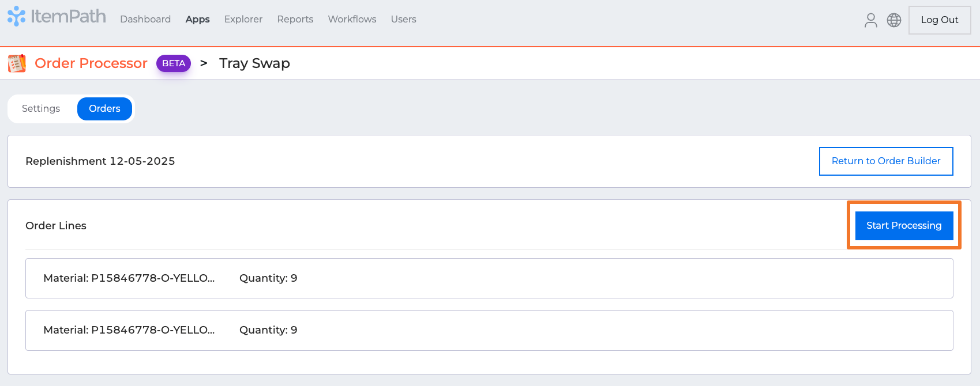Click the Tray Swap breadcrumb title
Screen dimensions: 980x386
coord(254,63)
